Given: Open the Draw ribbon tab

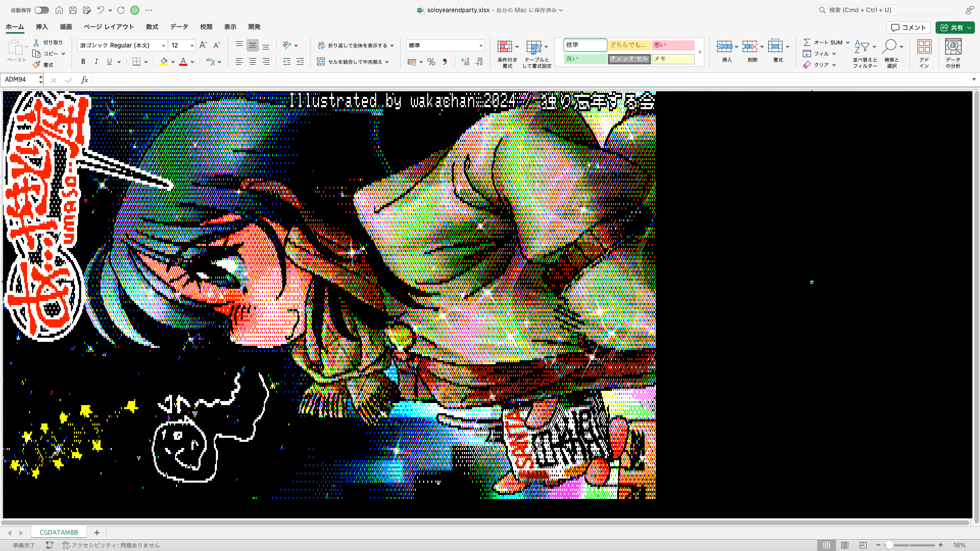Looking at the screenshot, I should [66, 27].
